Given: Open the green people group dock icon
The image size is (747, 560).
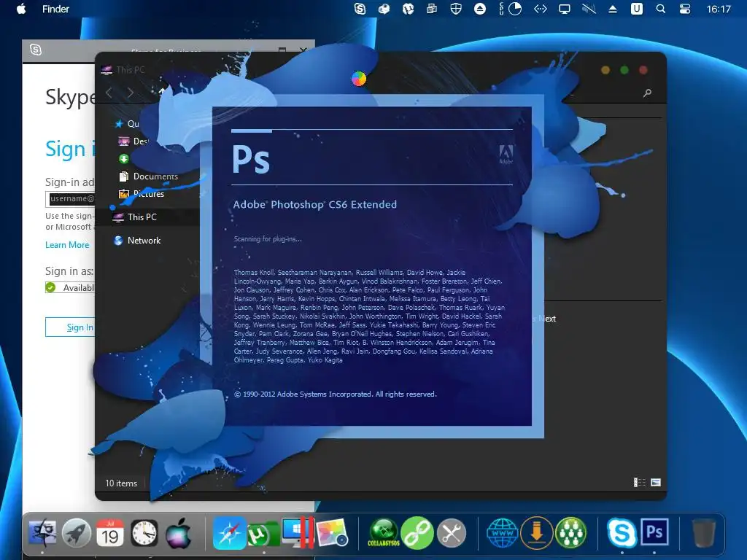Looking at the screenshot, I should pyautogui.click(x=570, y=533).
